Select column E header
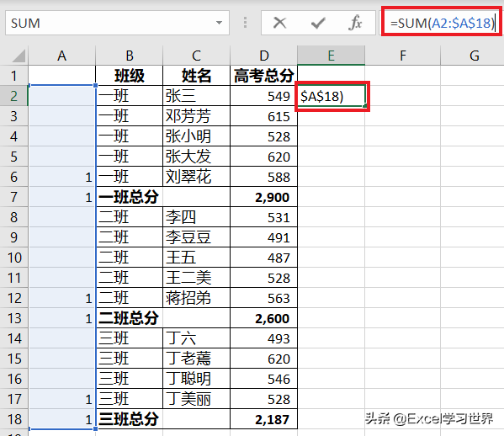 click(331, 56)
